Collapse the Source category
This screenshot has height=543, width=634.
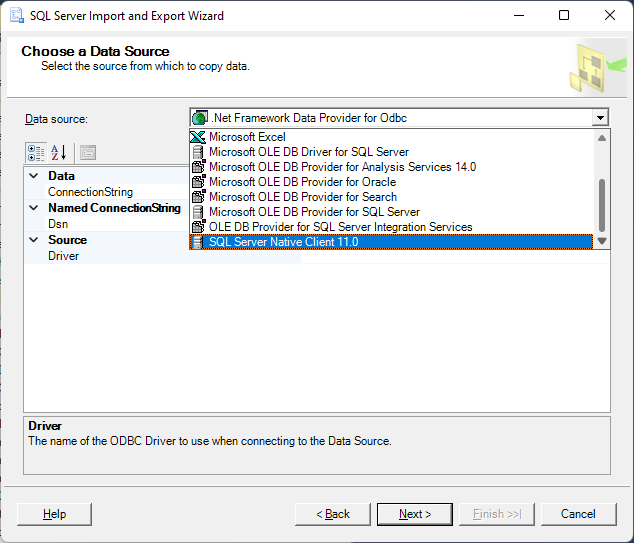coord(34,240)
